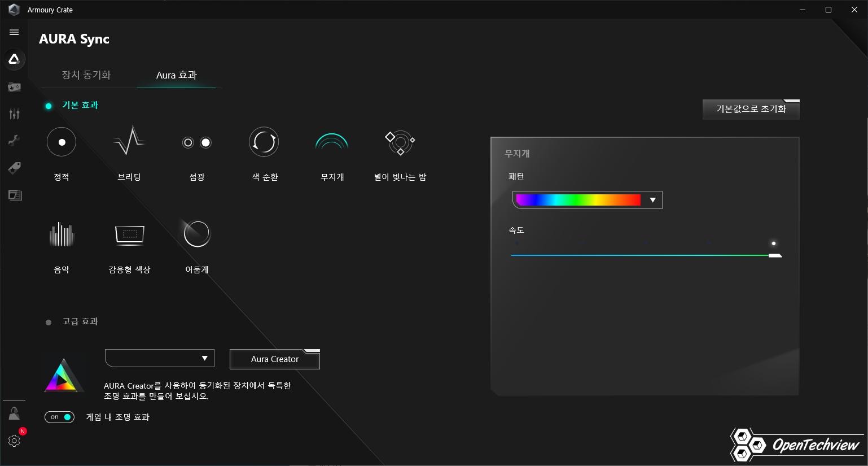Toggle the 게임 내 조명 효과 switch
This screenshot has width=868, height=466.
(x=59, y=417)
